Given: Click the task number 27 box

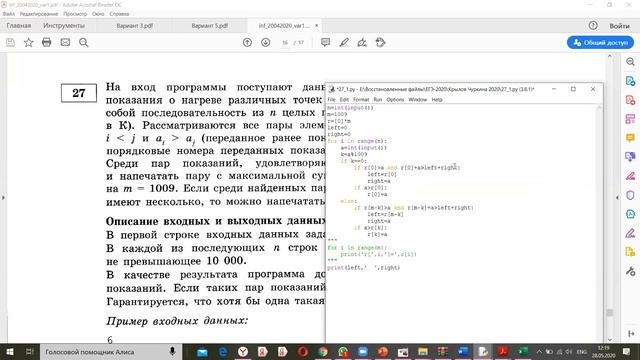Looking at the screenshot, I should [79, 93].
